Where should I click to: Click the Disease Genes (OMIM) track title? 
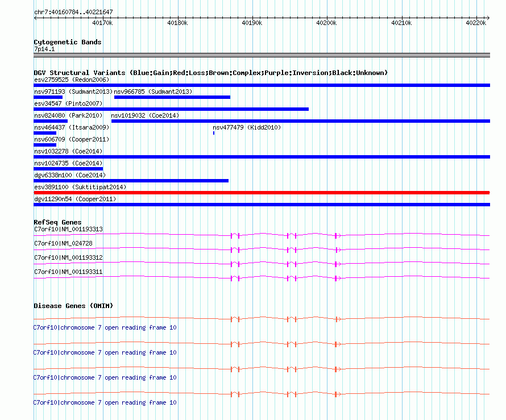pyautogui.click(x=73, y=306)
